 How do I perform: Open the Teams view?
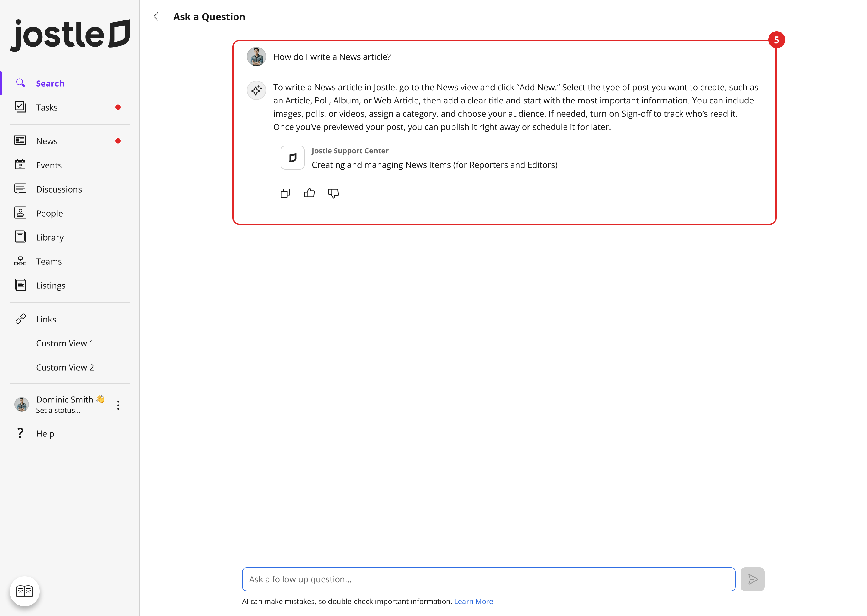pos(48,261)
